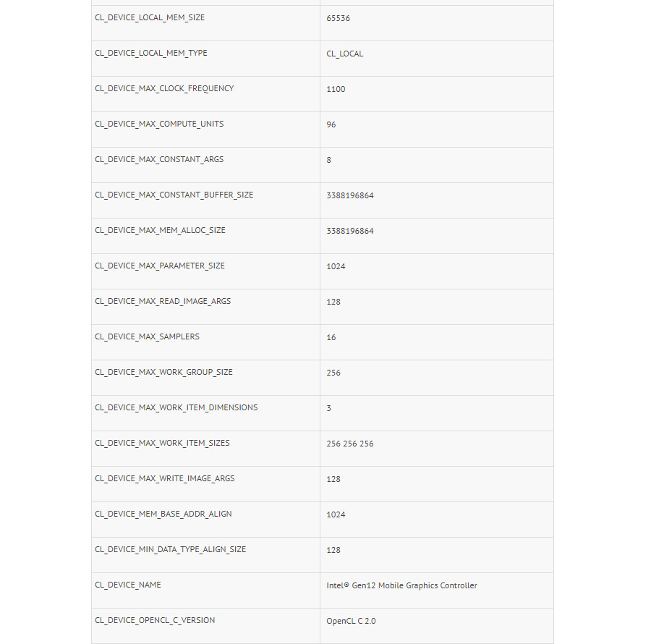Click the CL_DEVICE_MAX_CONSTANT_ARGS label

point(159,159)
